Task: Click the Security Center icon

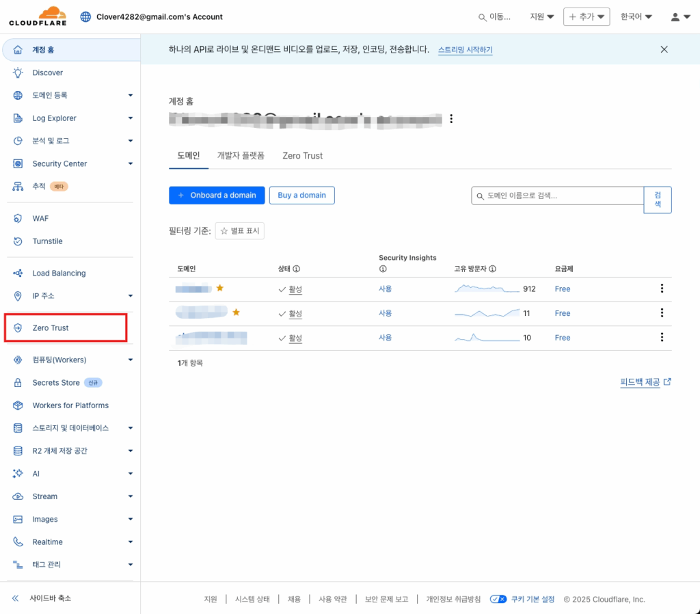Action: [x=18, y=163]
